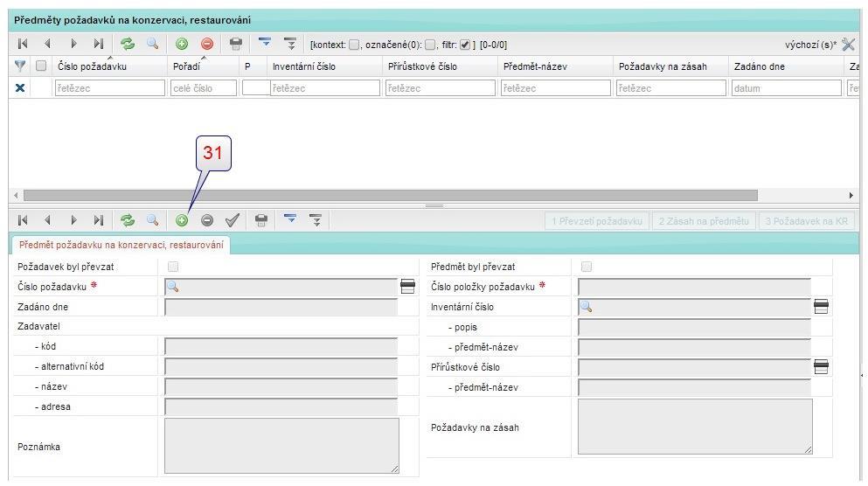Screen dimensions: 868x486
Task: Click the 3 Požadavek na KR button
Action: tap(807, 221)
